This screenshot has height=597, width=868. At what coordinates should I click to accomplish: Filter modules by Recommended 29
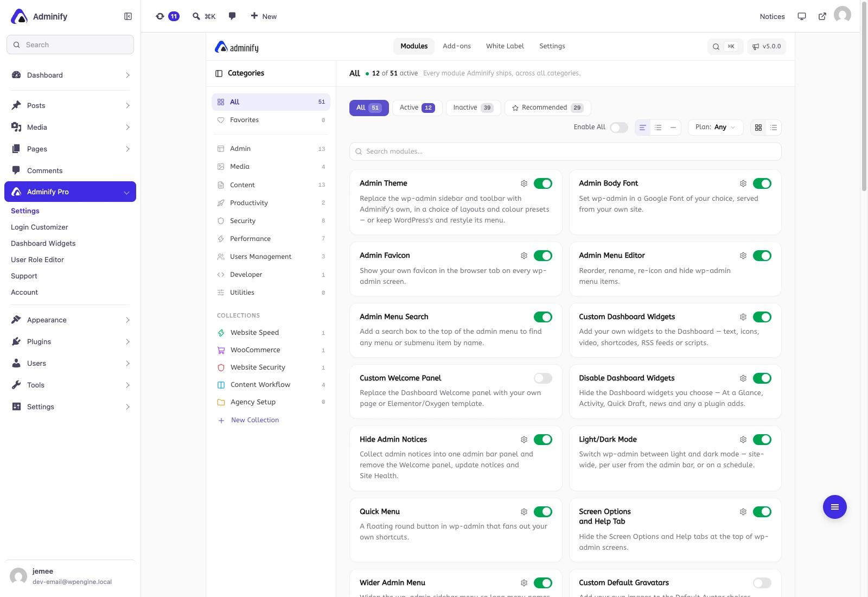click(x=547, y=107)
